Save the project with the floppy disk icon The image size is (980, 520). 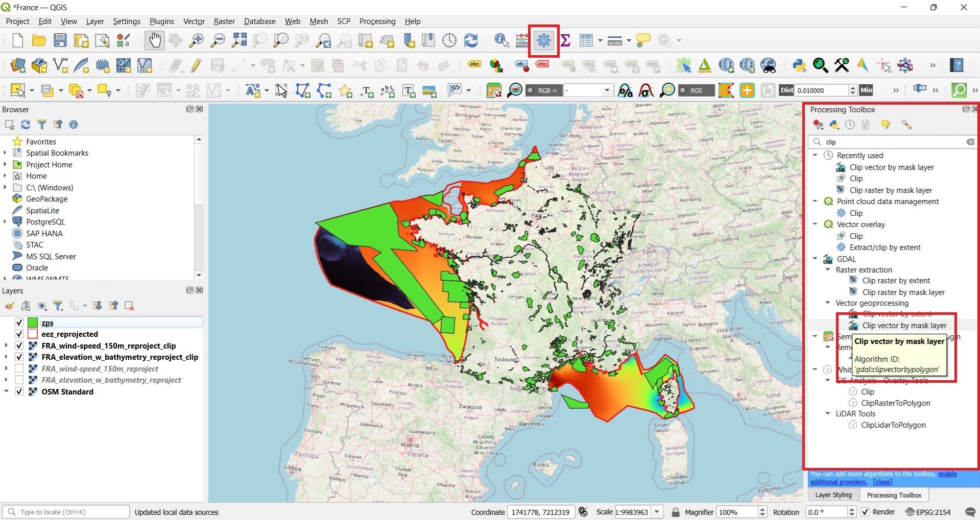tap(60, 40)
